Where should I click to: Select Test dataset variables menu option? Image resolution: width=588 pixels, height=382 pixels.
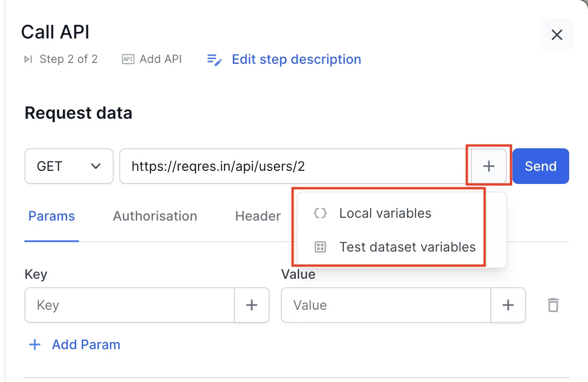coord(407,247)
